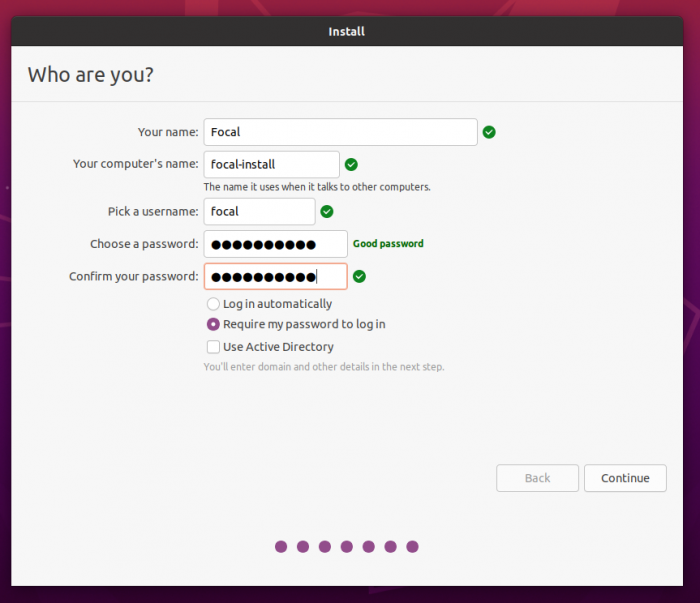Click the Good password strength label
Screen dimensions: 700x603
[388, 244]
